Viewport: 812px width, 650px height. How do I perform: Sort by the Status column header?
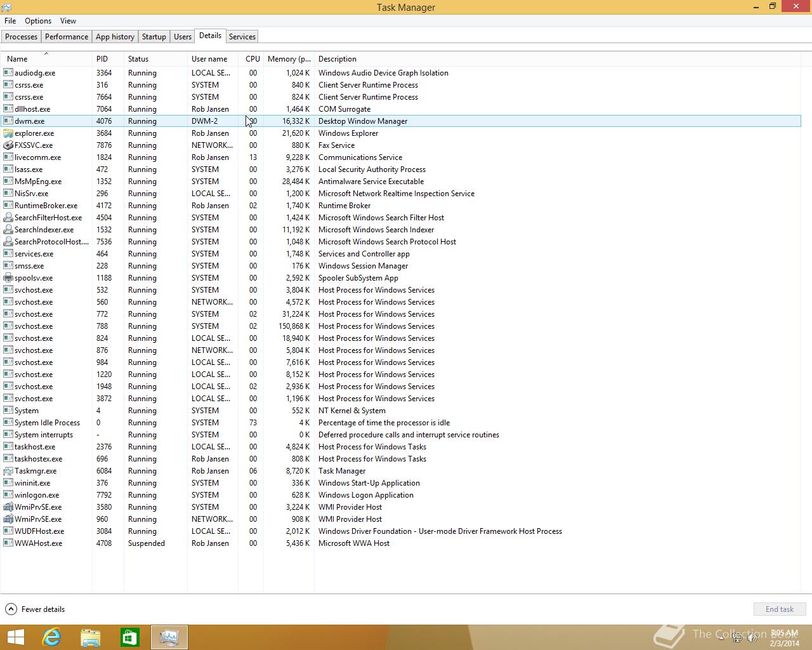[x=155, y=59]
